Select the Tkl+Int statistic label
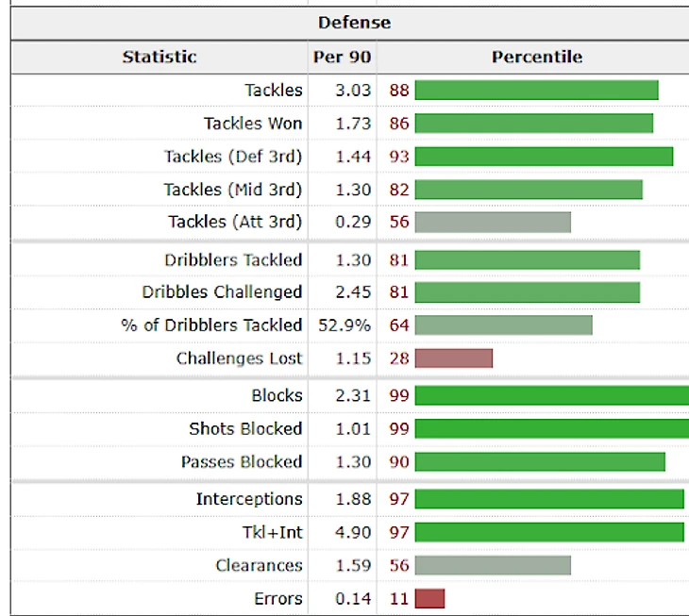 [x=270, y=533]
